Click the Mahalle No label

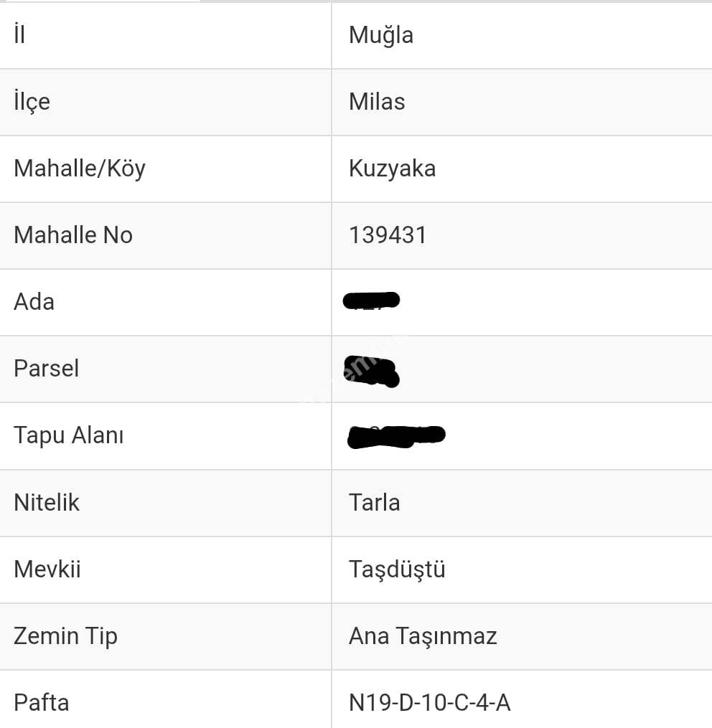(x=73, y=235)
